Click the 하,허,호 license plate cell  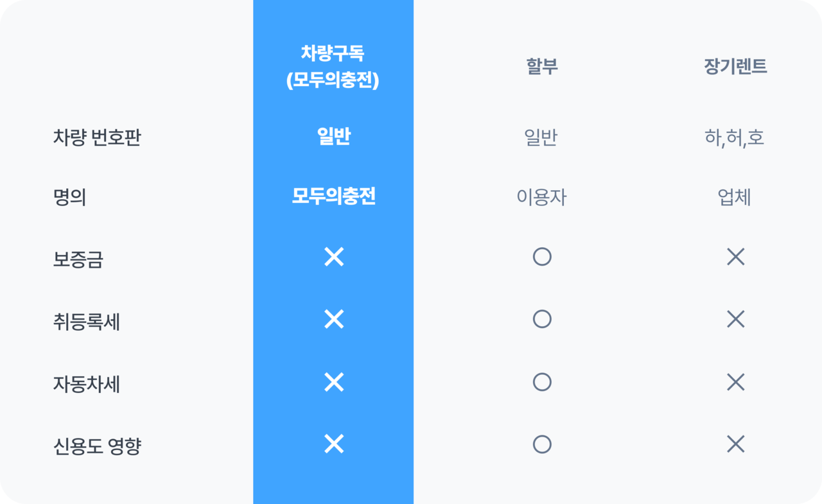point(735,137)
